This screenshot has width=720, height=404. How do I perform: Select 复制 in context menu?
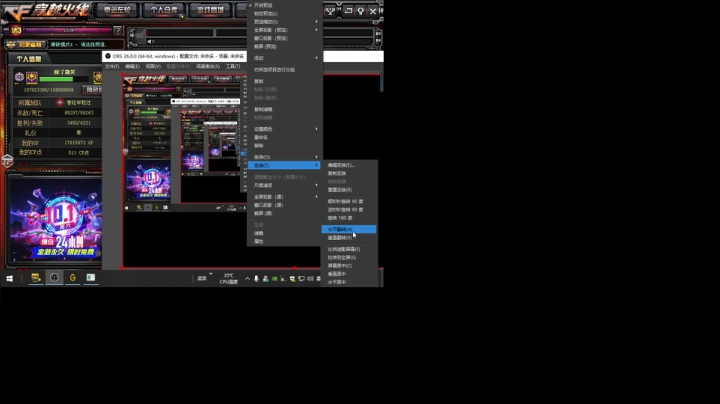click(x=285, y=81)
